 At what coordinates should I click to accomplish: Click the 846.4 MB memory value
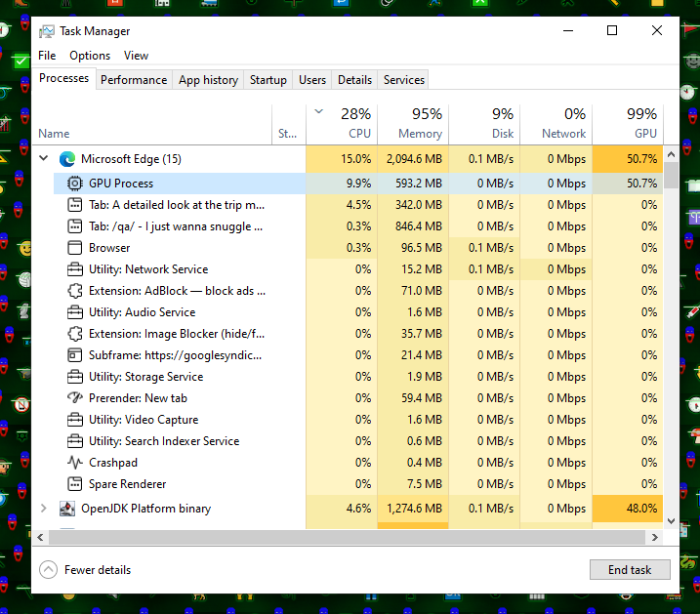pos(419,226)
